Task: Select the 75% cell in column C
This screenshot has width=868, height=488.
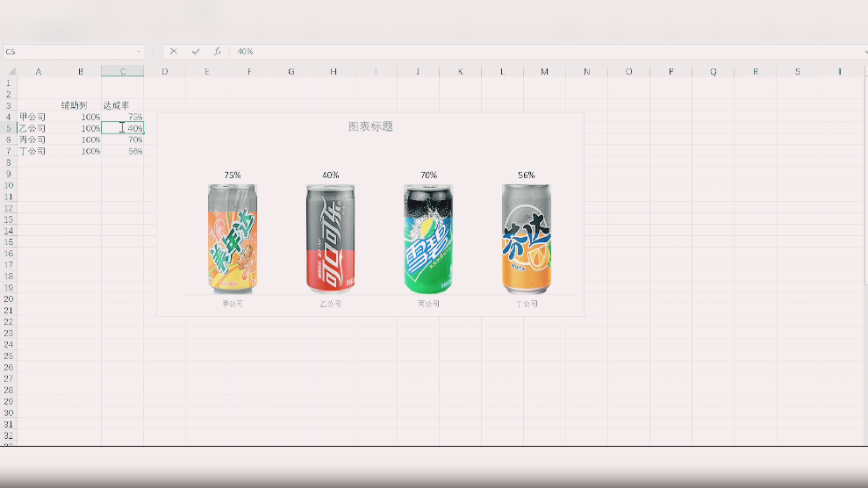Action: click(x=122, y=117)
